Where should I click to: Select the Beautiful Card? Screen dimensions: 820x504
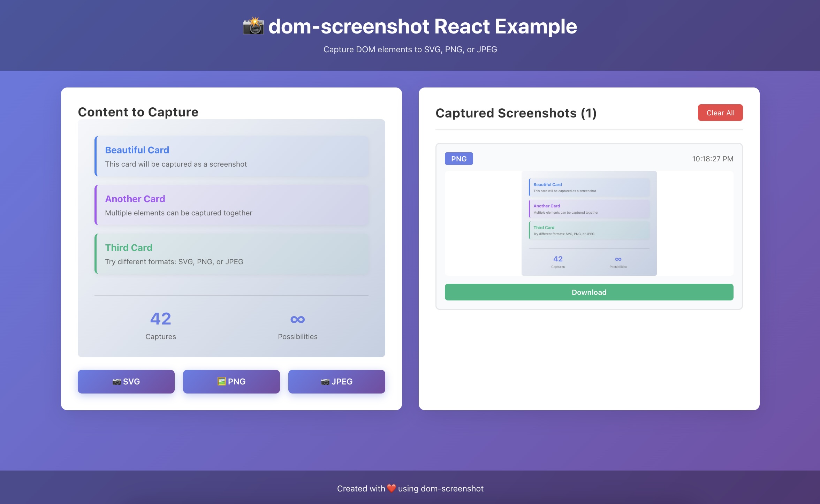coord(232,156)
